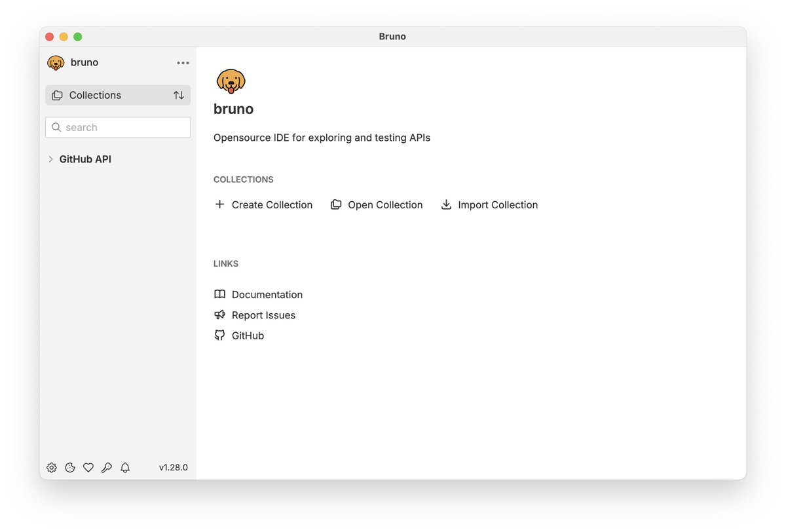The height and width of the screenshot is (532, 786).
Task: Click the book icon beside Documentation
Action: (x=219, y=294)
